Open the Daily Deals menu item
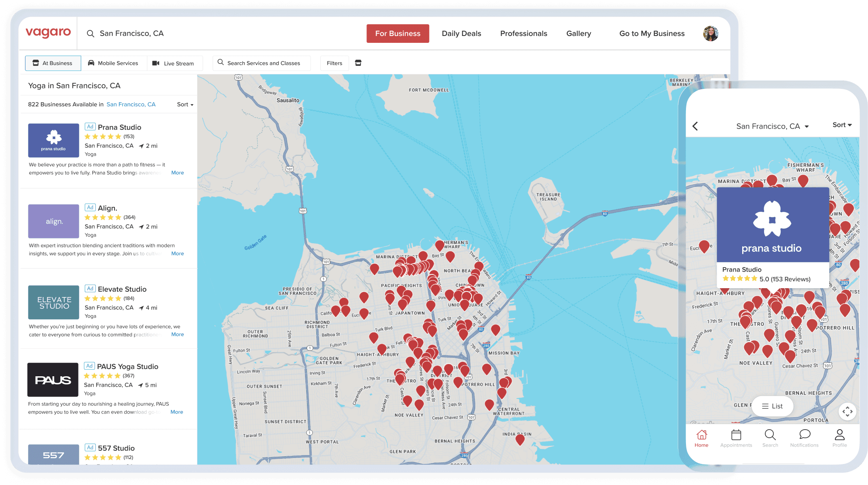The height and width of the screenshot is (485, 868). [x=462, y=34]
